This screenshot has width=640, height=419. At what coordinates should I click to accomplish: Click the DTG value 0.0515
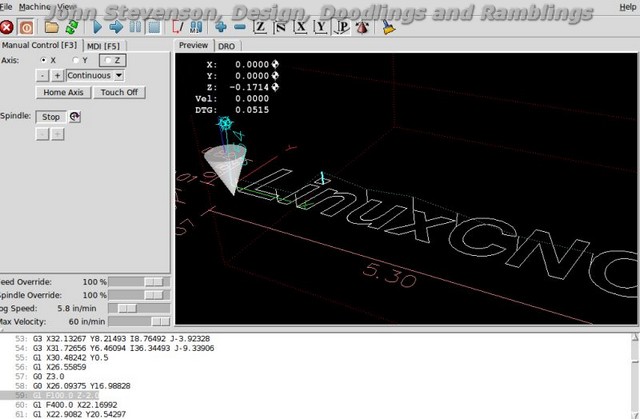(252, 110)
